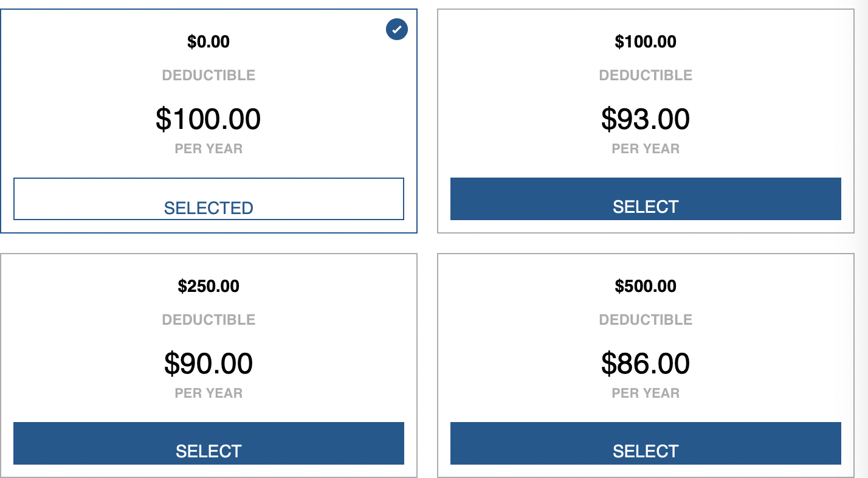Click the DEDUCTIBLE label under $250.00
868x478 pixels.
click(x=208, y=320)
